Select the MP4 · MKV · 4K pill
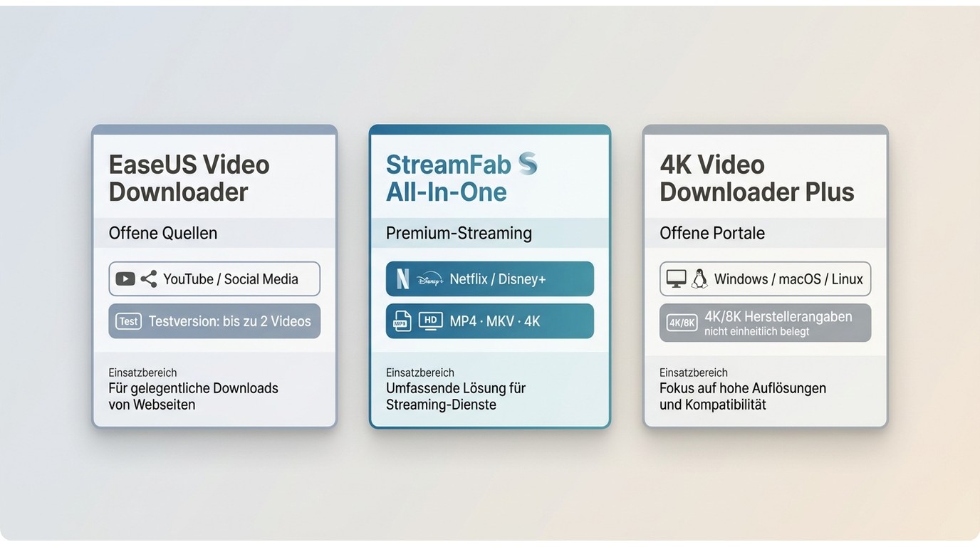The image size is (980, 547). point(490,321)
